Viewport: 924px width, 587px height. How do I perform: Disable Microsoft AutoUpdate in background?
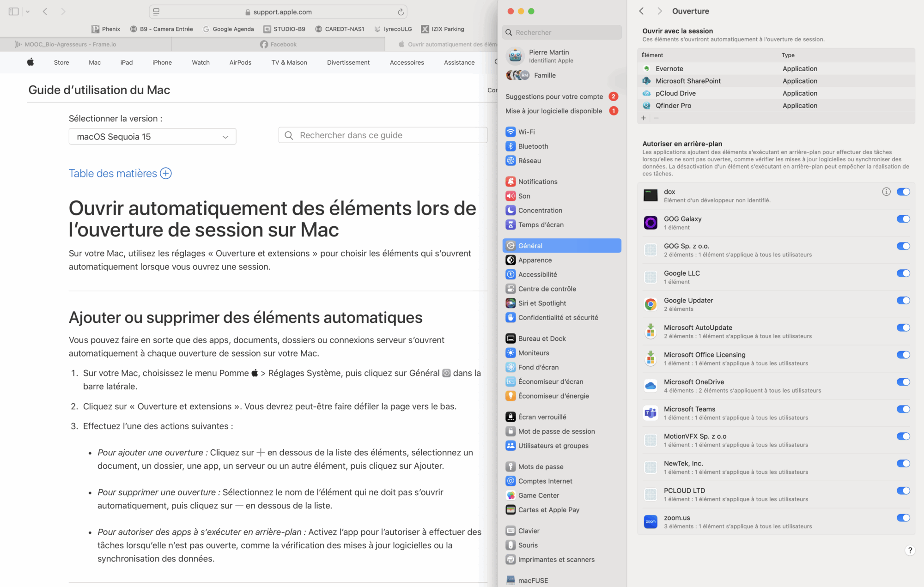pos(903,327)
